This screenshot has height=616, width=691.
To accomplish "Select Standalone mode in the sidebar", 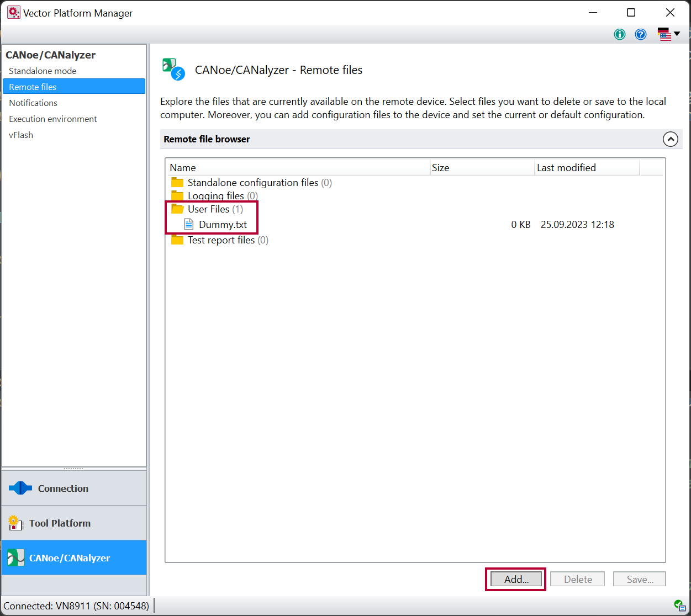I will click(43, 71).
